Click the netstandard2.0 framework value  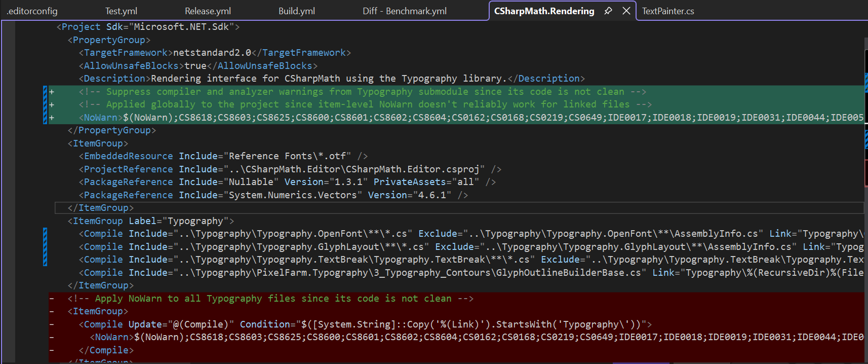coord(212,53)
